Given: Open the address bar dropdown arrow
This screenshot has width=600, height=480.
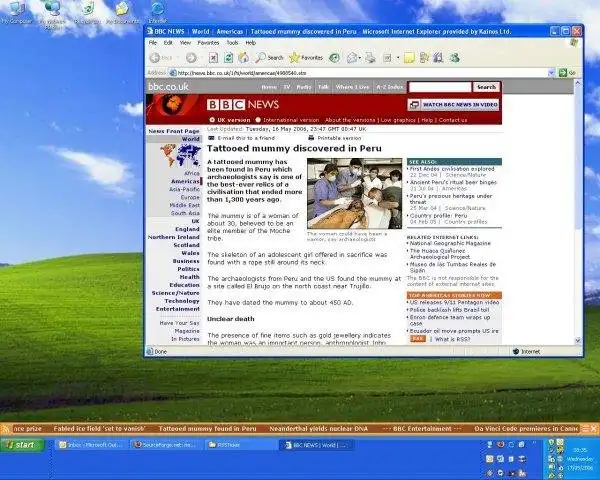Looking at the screenshot, I should pyautogui.click(x=551, y=73).
